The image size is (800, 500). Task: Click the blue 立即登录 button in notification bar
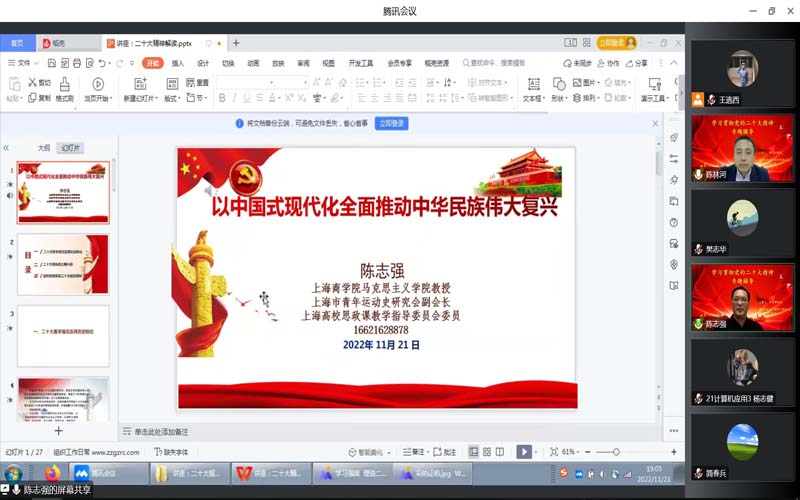[391, 123]
